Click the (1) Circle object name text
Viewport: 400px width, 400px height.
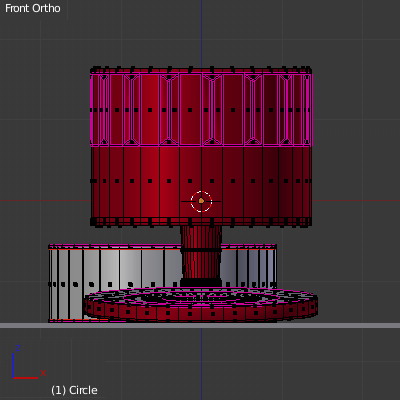pos(74,390)
